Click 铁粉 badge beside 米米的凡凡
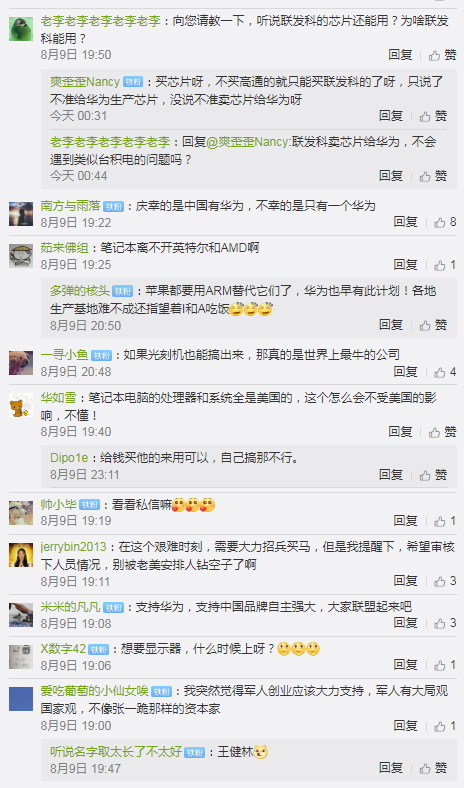This screenshot has height=788, width=464. pyautogui.click(x=114, y=607)
